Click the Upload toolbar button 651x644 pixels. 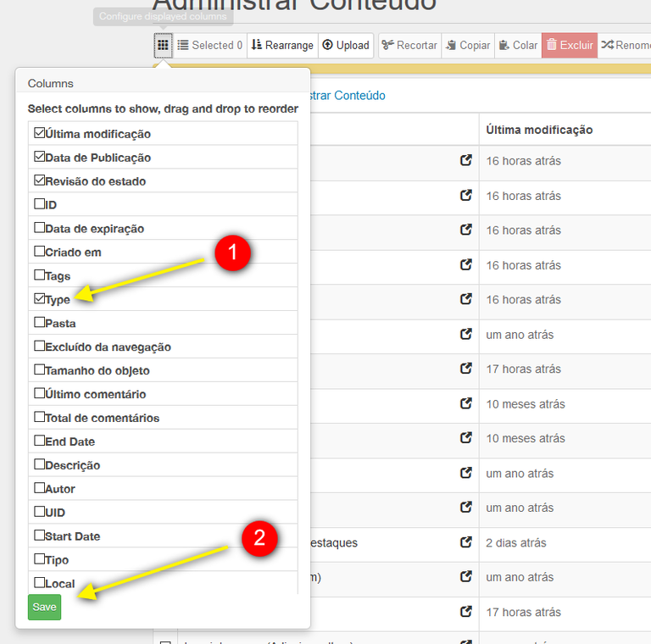pos(346,45)
